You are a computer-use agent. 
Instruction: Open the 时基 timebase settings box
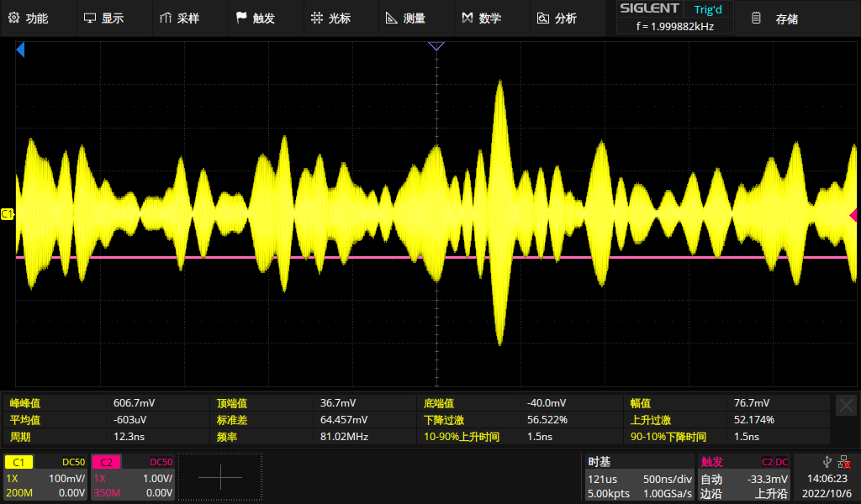coord(639,477)
